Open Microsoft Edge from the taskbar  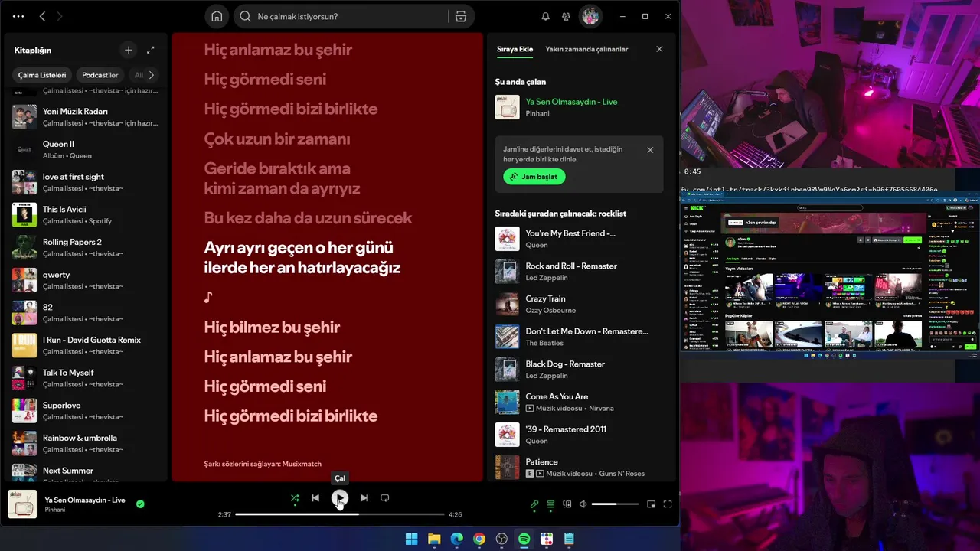[x=456, y=539]
